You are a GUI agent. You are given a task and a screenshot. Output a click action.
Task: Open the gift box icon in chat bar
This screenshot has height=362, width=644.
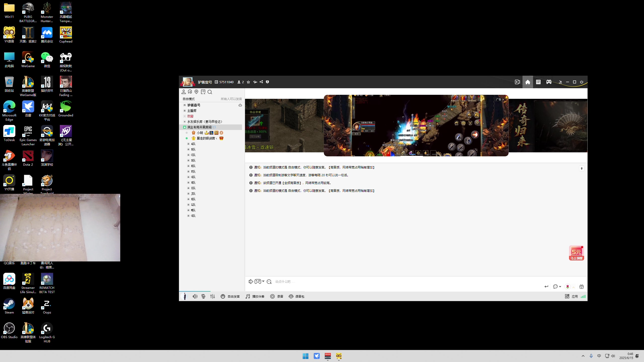[581, 287]
